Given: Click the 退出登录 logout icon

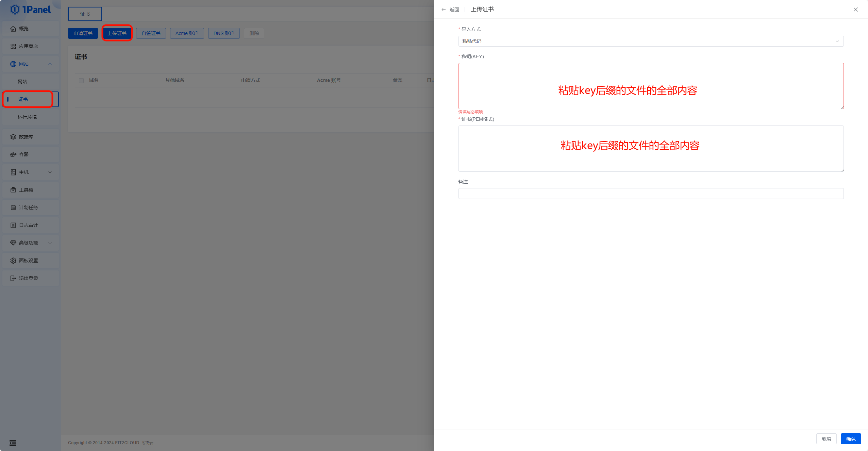Looking at the screenshot, I should click(x=13, y=278).
